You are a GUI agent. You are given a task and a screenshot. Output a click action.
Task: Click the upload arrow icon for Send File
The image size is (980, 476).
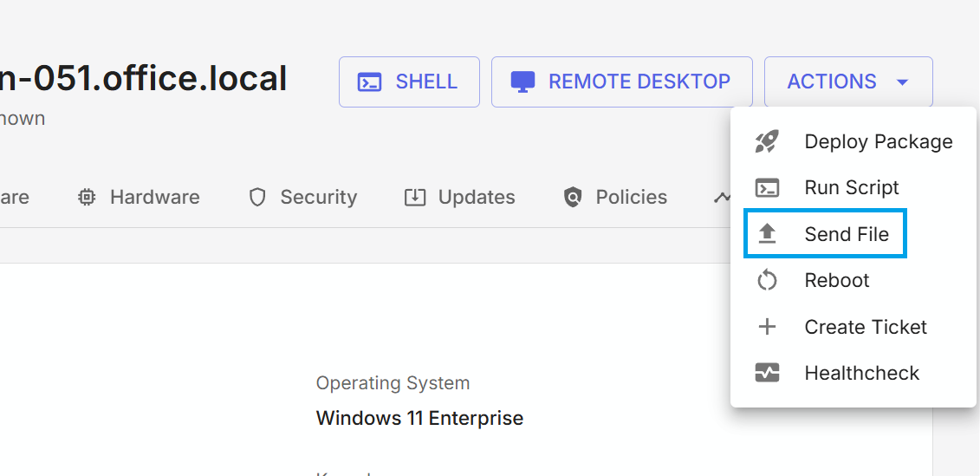point(767,234)
